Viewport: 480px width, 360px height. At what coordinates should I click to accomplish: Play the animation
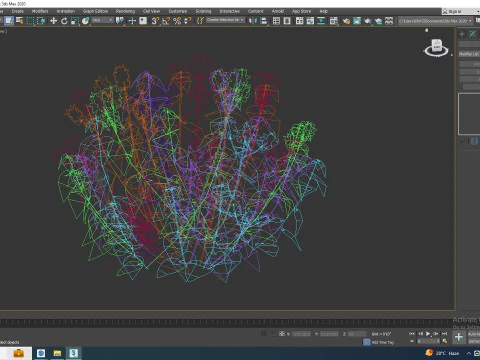point(428,333)
